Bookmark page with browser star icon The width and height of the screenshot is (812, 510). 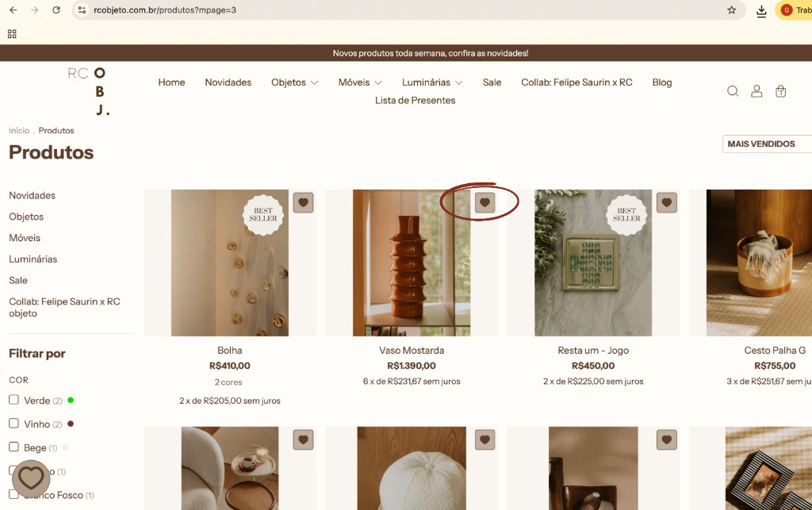pos(731,10)
